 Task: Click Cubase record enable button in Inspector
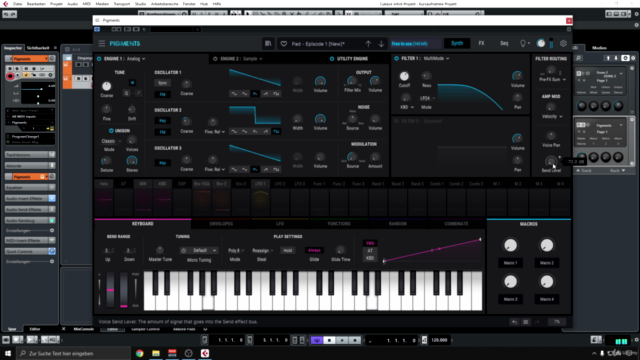(10, 76)
